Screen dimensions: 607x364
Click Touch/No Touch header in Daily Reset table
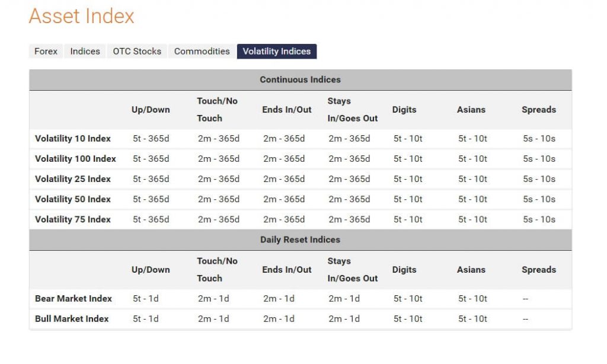[217, 270]
